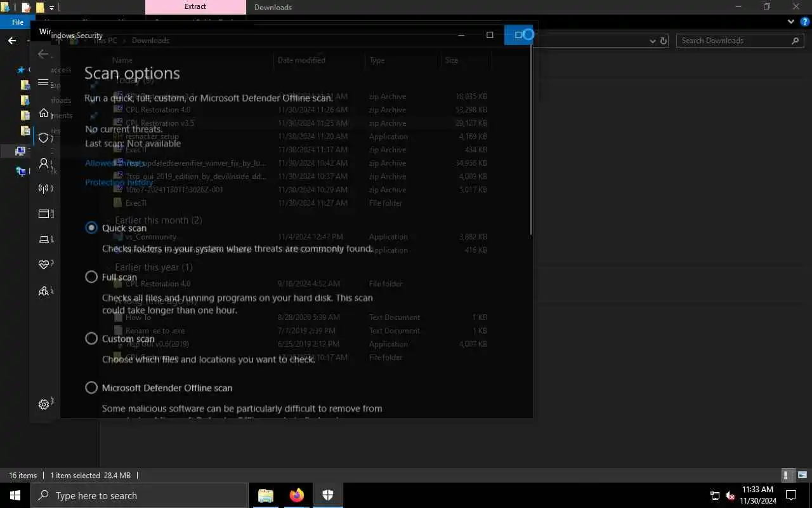Open Home in Windows Security sidebar
The image size is (812, 508).
click(x=44, y=113)
